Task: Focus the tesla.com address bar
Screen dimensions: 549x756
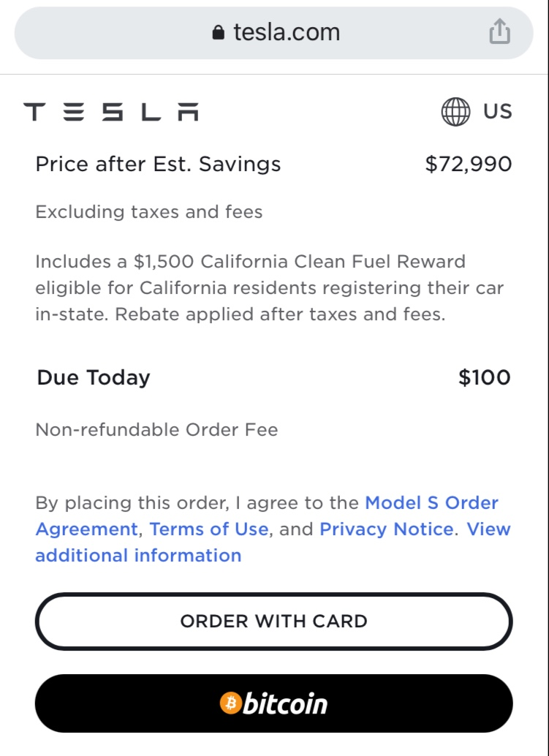Action: pyautogui.click(x=274, y=33)
